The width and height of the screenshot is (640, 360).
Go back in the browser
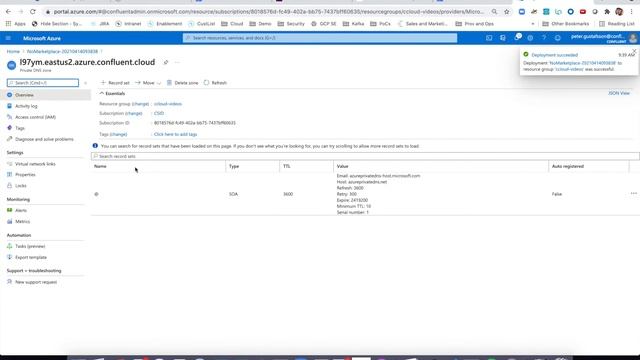point(8,12)
